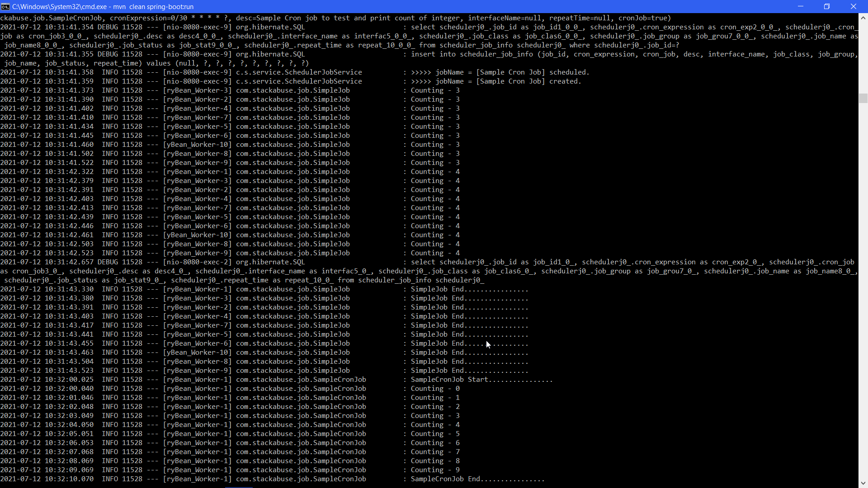Click the scrollbar down arrow
This screenshot has width=868, height=488.
(x=863, y=483)
